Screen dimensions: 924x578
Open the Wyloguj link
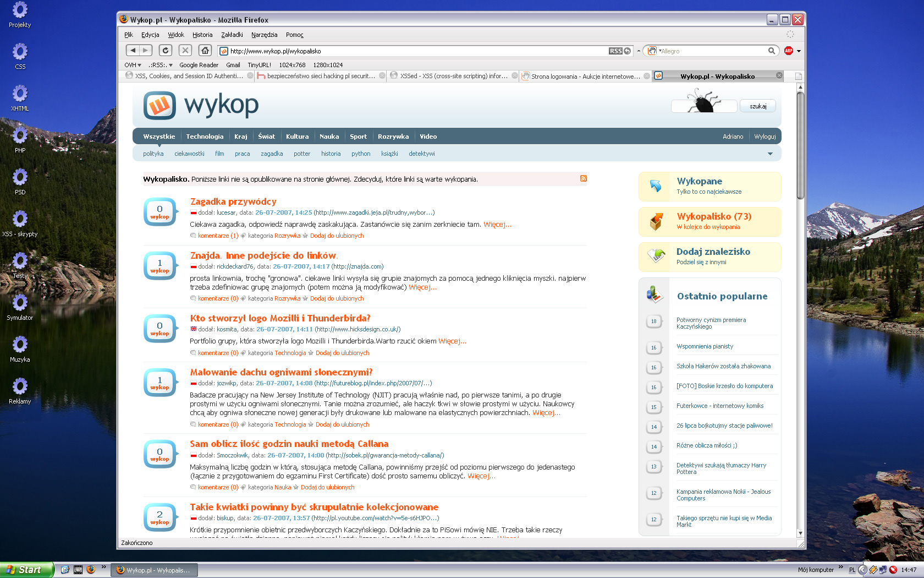coord(765,137)
